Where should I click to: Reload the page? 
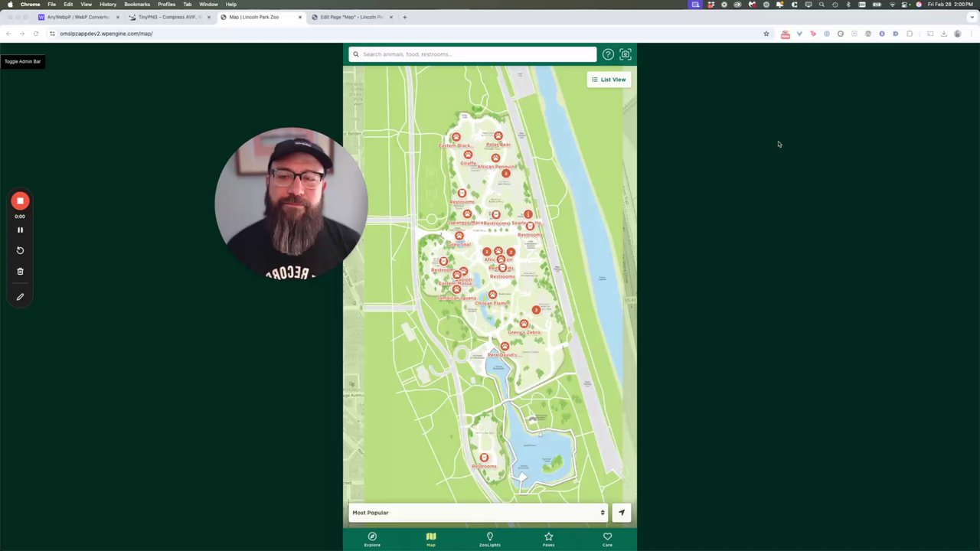point(35,34)
